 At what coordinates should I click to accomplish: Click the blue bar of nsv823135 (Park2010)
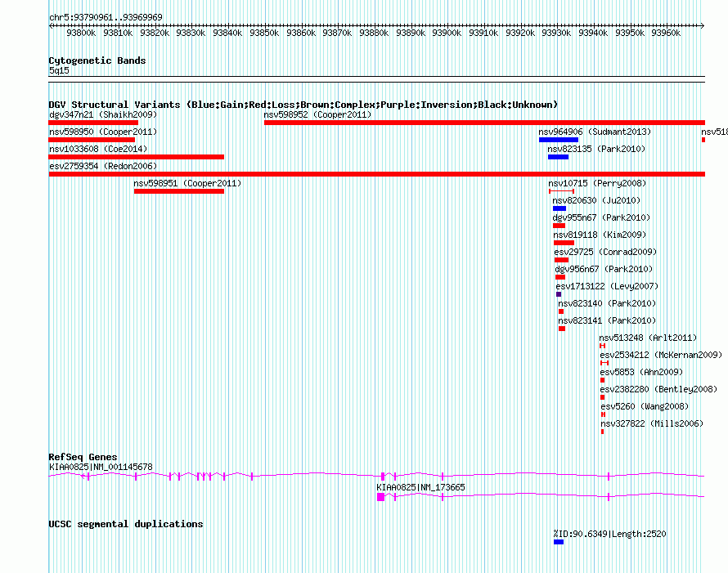coord(558,157)
